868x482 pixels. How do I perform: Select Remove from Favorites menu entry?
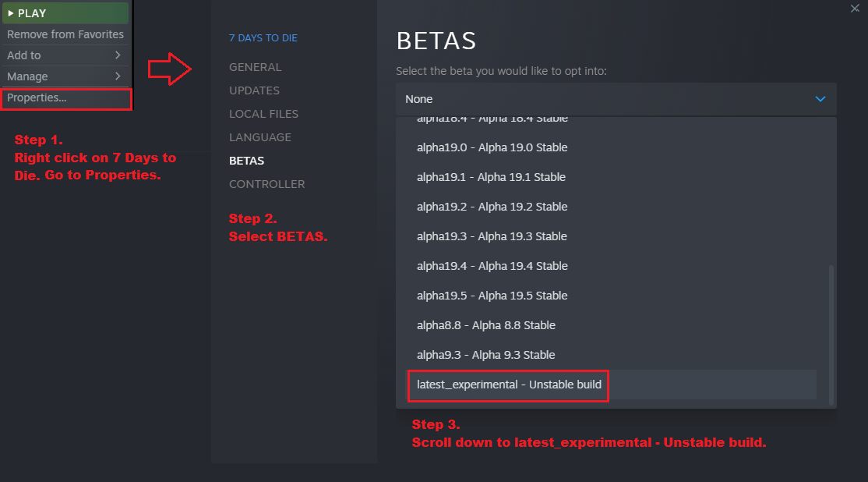(x=65, y=34)
